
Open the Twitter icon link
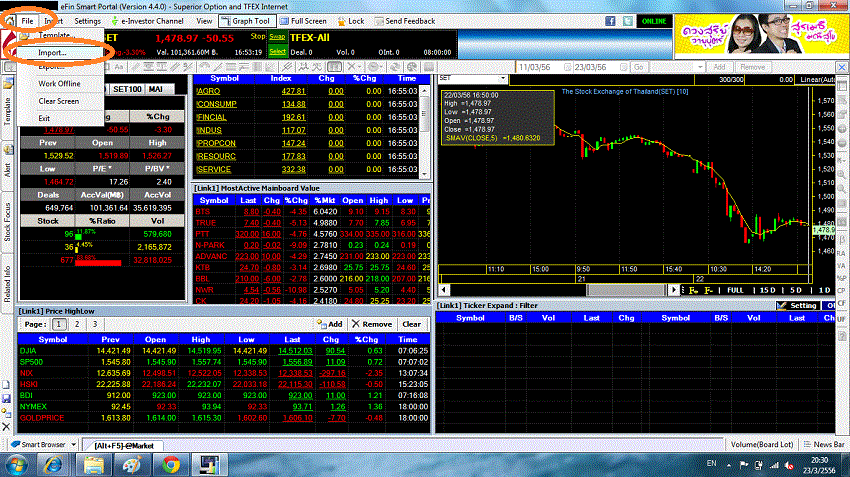(628, 21)
